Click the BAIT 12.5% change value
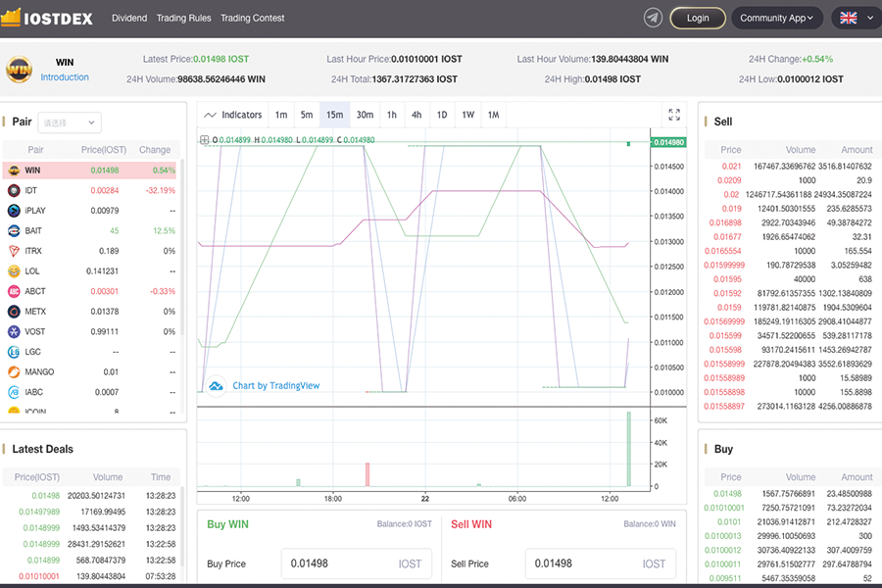Screen dimensions: 882x588 165,230
